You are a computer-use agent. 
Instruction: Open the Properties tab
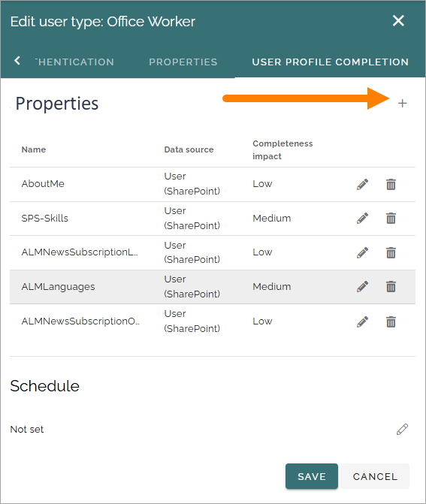[183, 62]
